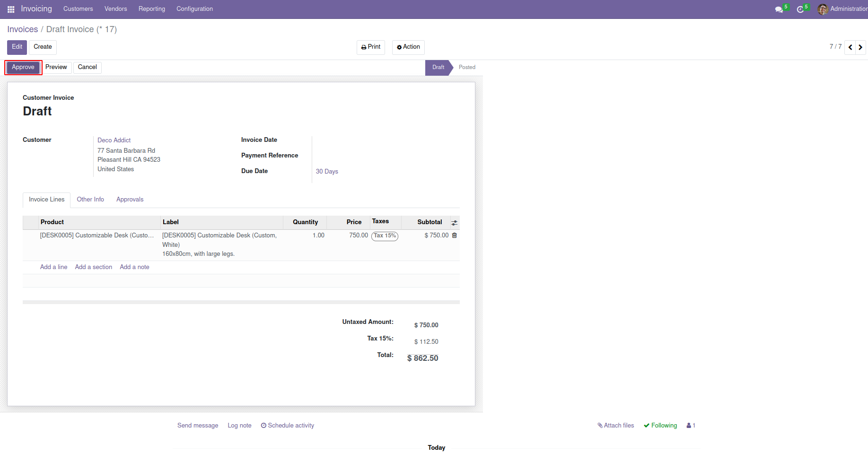Image resolution: width=868 pixels, height=454 pixels.
Task: Click the label description cell with 160x80cm
Action: [221, 244]
